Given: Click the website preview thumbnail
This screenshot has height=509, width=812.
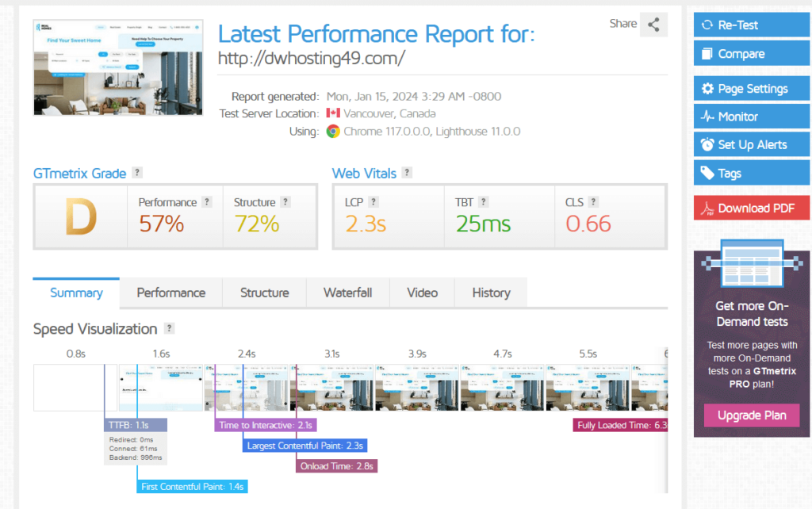Looking at the screenshot, I should (117, 67).
